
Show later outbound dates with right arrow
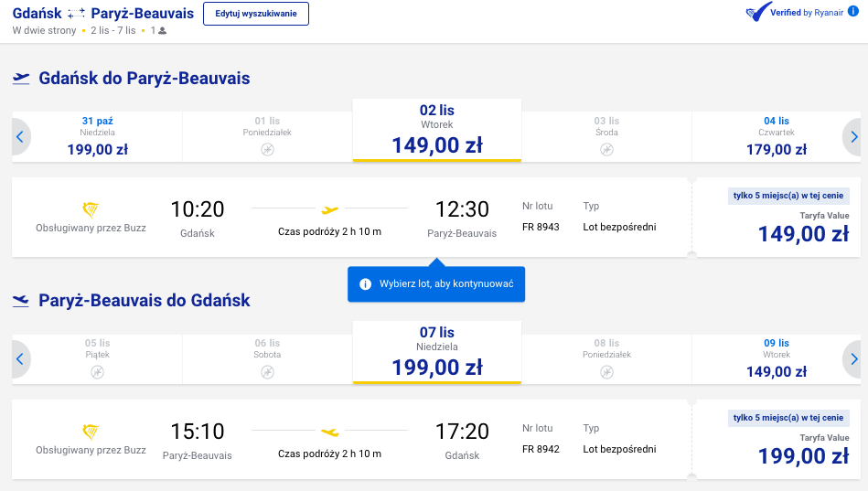coord(852,137)
